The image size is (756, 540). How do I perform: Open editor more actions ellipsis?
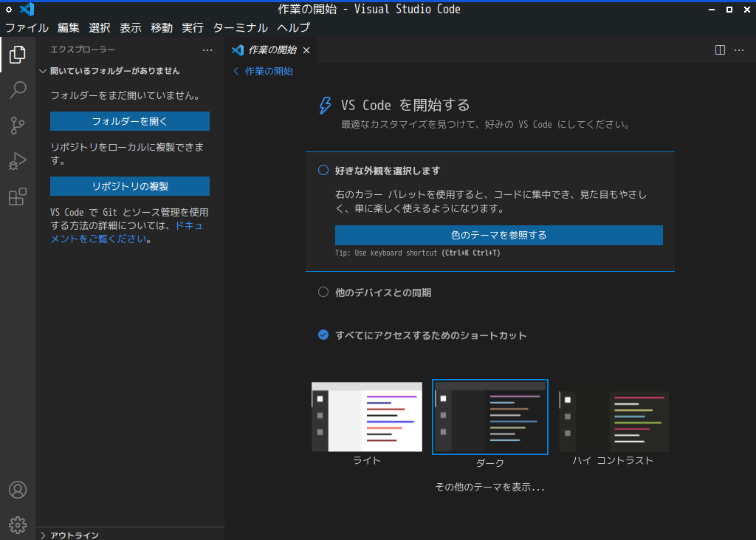(739, 50)
